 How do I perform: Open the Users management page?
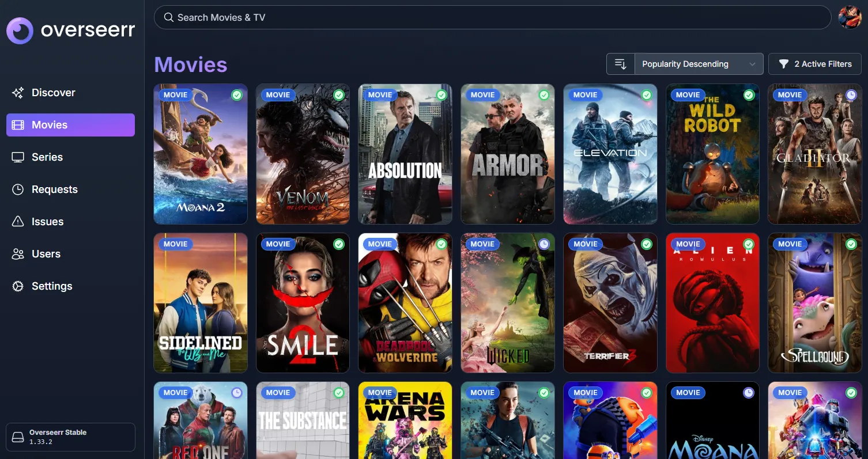pyautogui.click(x=46, y=254)
